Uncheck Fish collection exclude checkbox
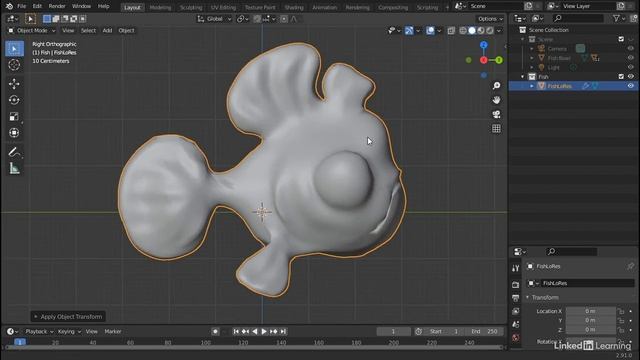 pyautogui.click(x=621, y=76)
